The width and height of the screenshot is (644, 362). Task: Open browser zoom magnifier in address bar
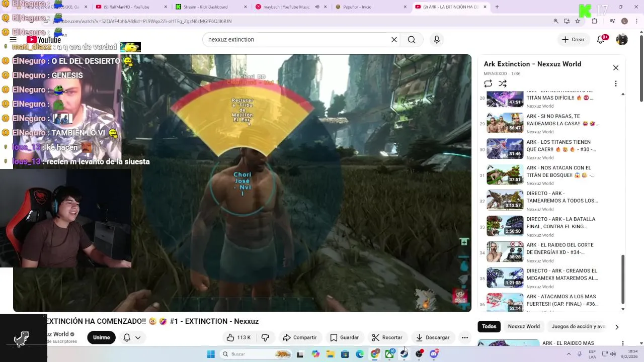point(556,21)
